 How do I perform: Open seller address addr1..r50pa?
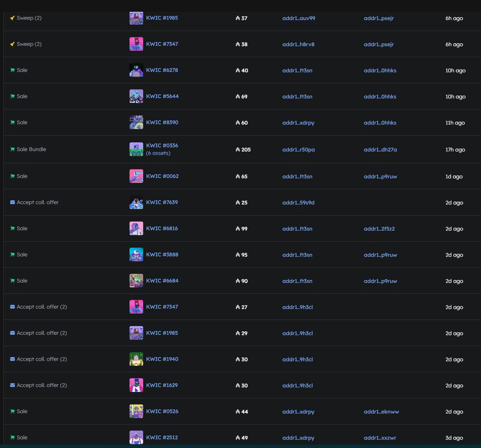pos(299,150)
